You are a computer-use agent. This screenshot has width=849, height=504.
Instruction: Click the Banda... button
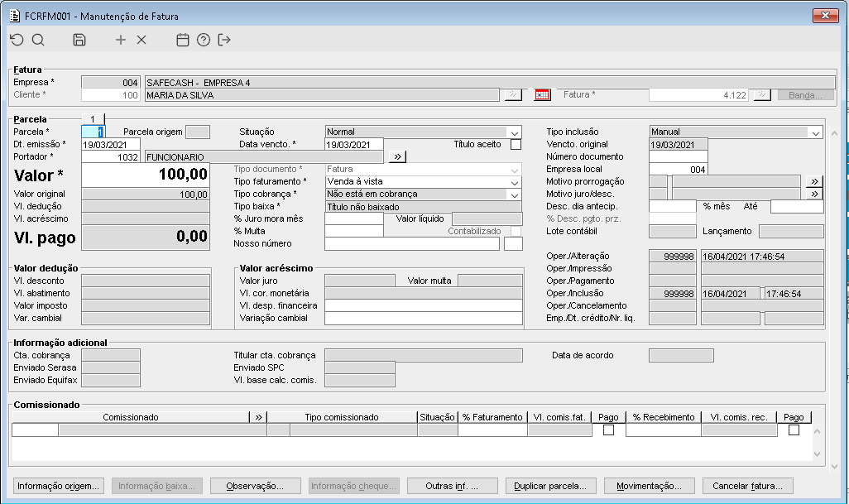[805, 94]
